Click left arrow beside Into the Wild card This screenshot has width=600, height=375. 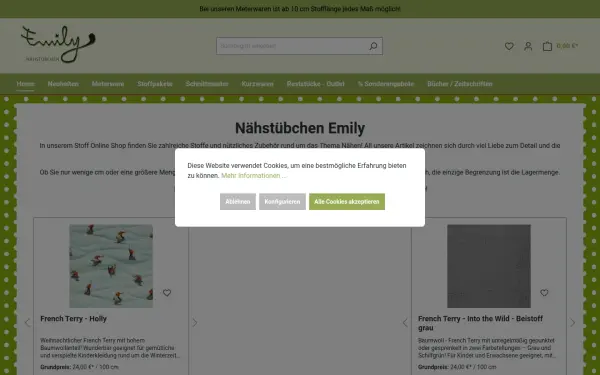coord(405,323)
